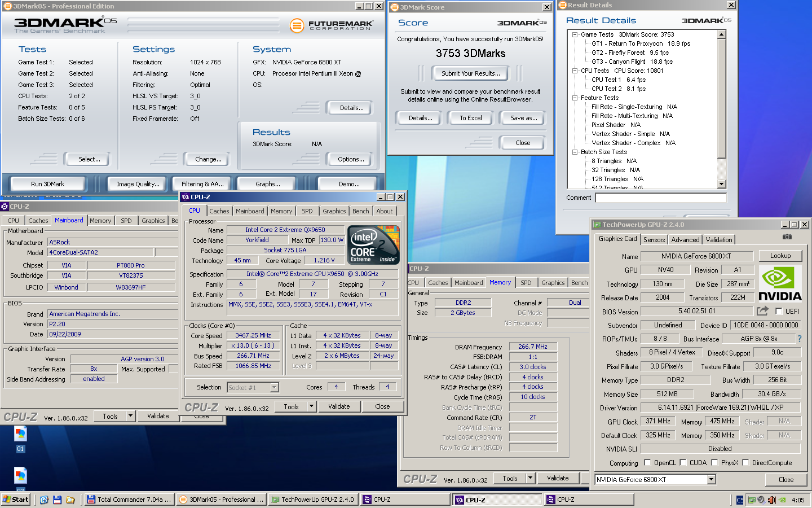The width and height of the screenshot is (812, 508).
Task: Collapse the Batch Size Tests tree node
Action: click(x=575, y=152)
